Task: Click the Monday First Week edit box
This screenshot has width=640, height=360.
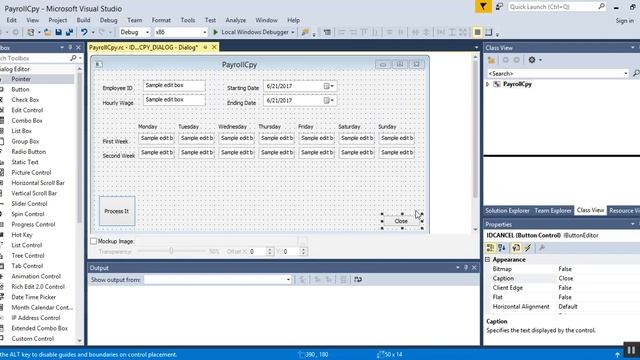Action: [x=157, y=138]
